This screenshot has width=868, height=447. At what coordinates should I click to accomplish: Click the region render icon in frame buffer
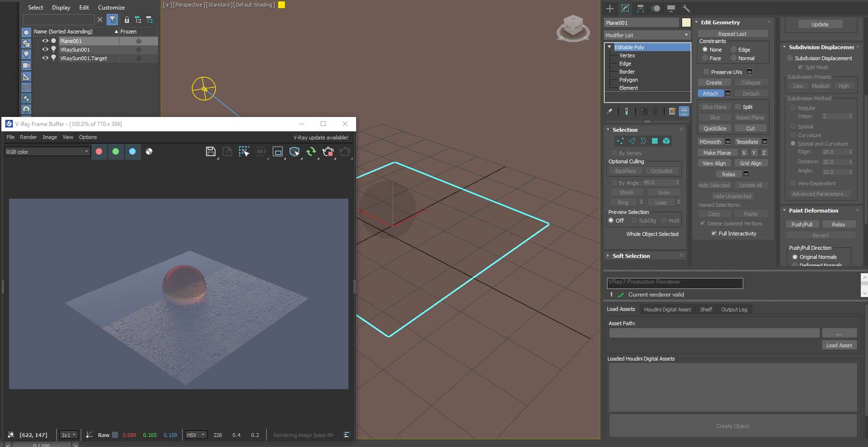coord(278,152)
